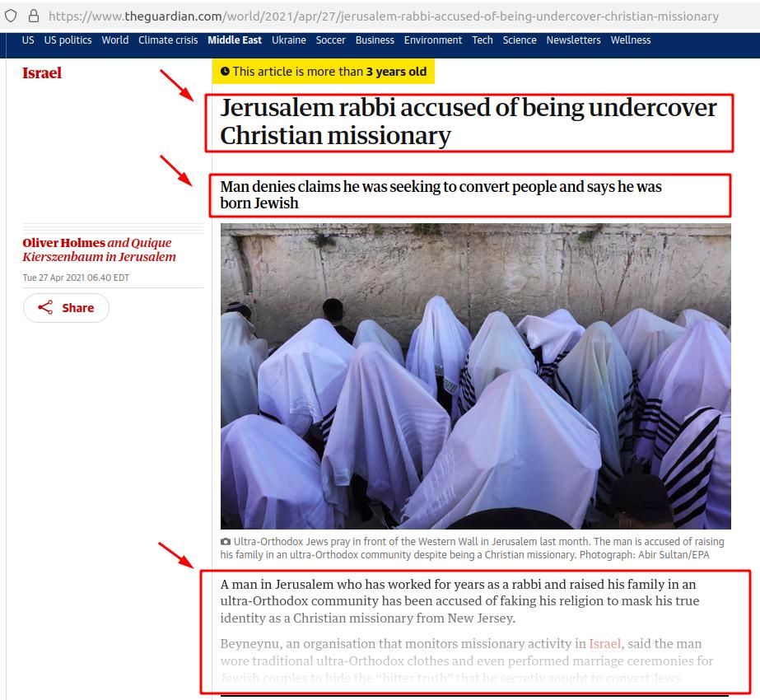Click the clock icon in article age notice
The image size is (760, 700).
tap(225, 72)
